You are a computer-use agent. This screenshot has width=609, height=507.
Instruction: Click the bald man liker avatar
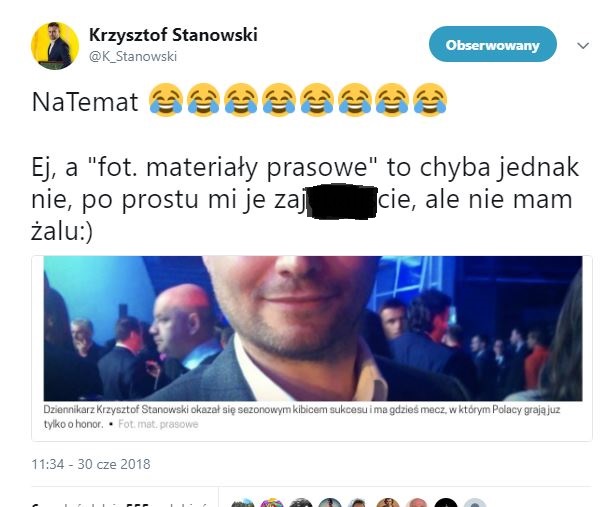click(417, 502)
